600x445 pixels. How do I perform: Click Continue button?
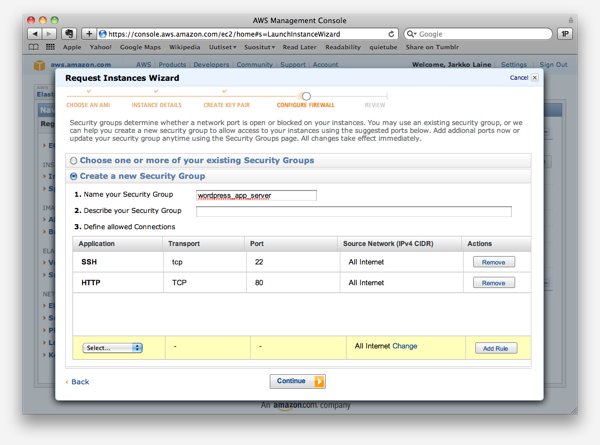(297, 381)
